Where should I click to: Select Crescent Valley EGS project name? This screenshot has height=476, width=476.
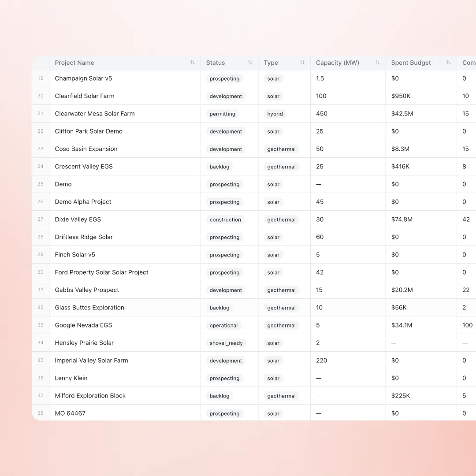tap(84, 166)
